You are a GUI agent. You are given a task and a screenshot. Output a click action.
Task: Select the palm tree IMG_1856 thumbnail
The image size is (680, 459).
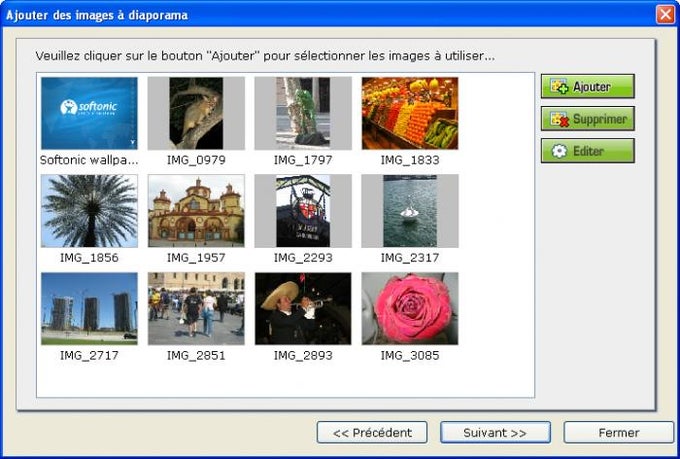[x=89, y=211]
